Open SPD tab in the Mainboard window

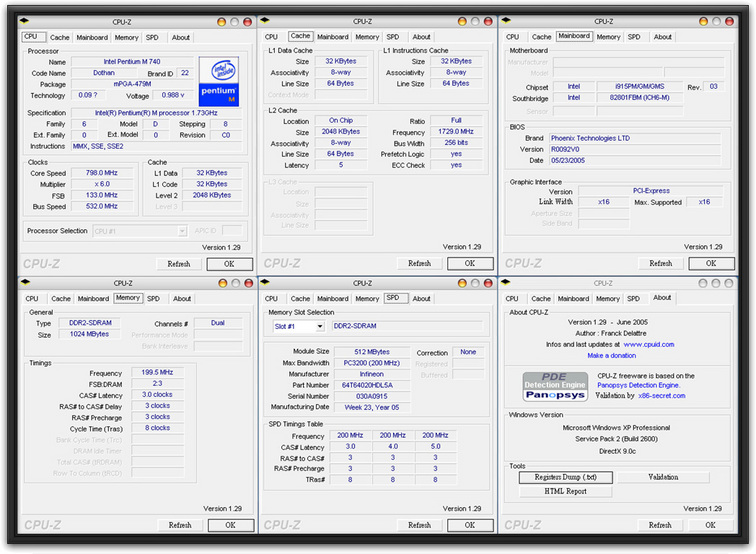point(634,37)
